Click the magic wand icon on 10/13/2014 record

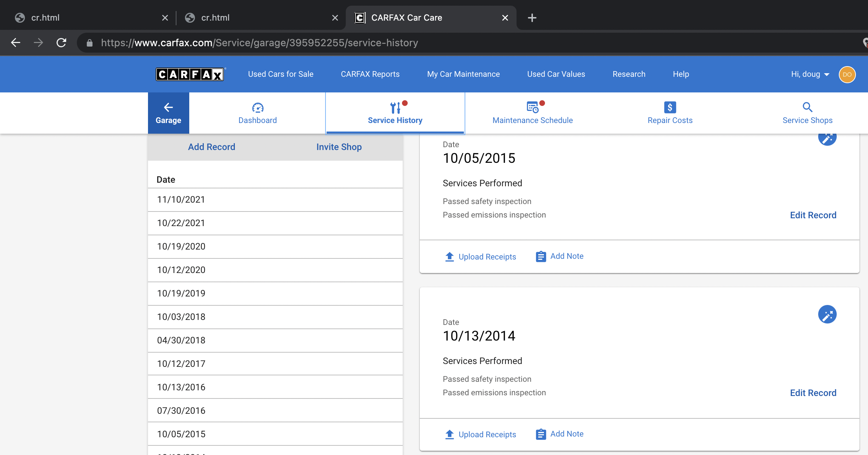(827, 315)
